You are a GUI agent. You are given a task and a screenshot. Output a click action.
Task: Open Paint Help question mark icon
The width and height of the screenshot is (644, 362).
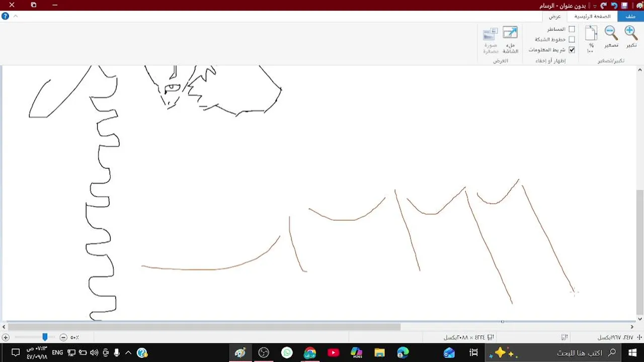click(5, 16)
